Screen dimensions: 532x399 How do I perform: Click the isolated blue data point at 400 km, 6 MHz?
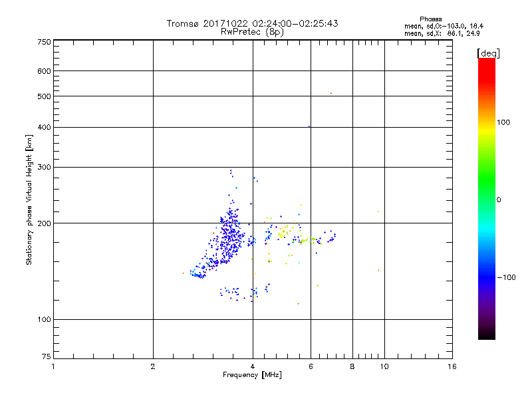pos(309,126)
